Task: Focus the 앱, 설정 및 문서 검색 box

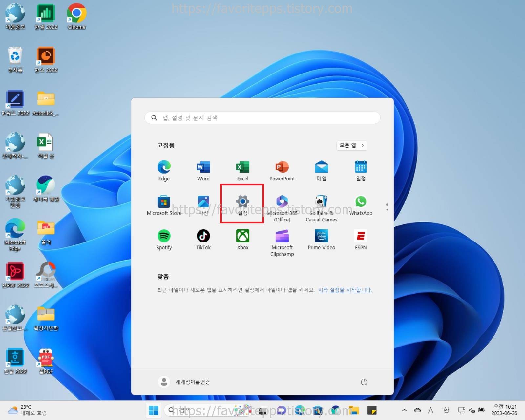Action: click(262, 117)
